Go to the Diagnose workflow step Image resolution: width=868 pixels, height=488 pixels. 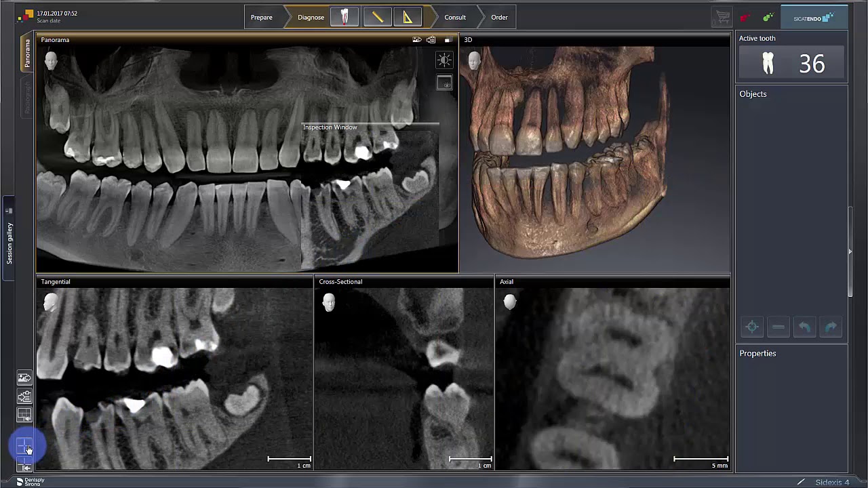[x=311, y=18]
